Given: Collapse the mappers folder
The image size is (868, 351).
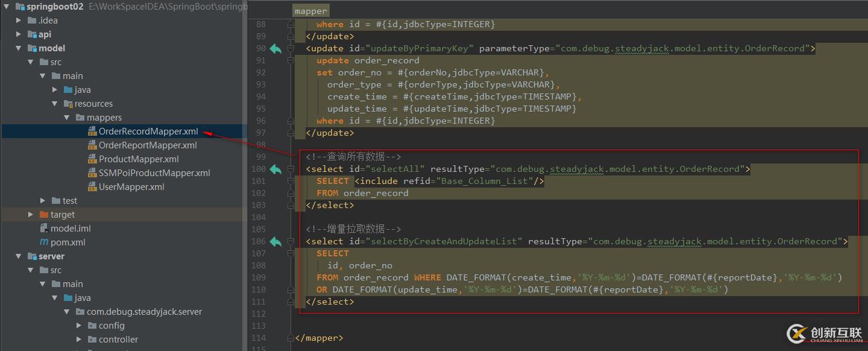Looking at the screenshot, I should click(67, 118).
